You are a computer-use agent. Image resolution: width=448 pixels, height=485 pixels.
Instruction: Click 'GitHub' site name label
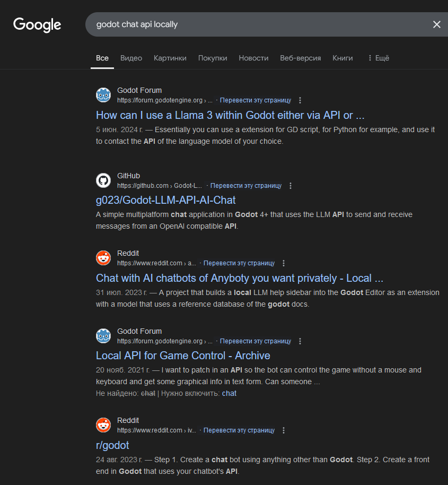[128, 176]
